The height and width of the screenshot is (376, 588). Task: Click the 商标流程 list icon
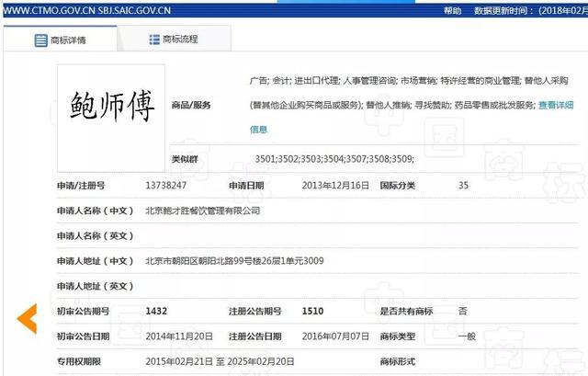click(154, 40)
